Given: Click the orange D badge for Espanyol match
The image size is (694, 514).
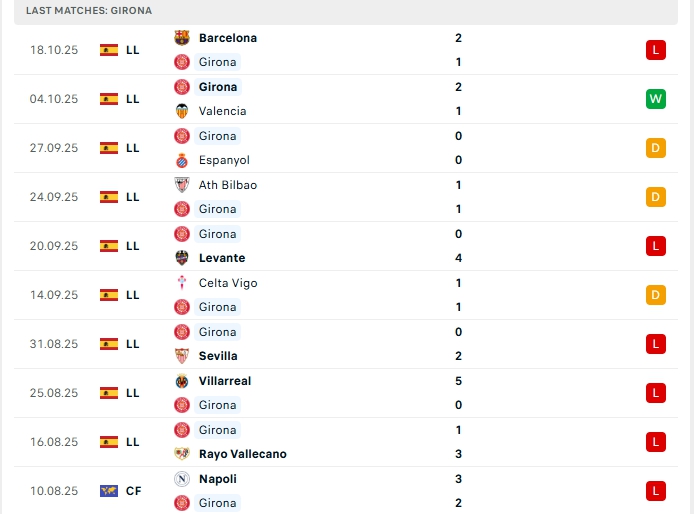Looking at the screenshot, I should click(x=656, y=148).
